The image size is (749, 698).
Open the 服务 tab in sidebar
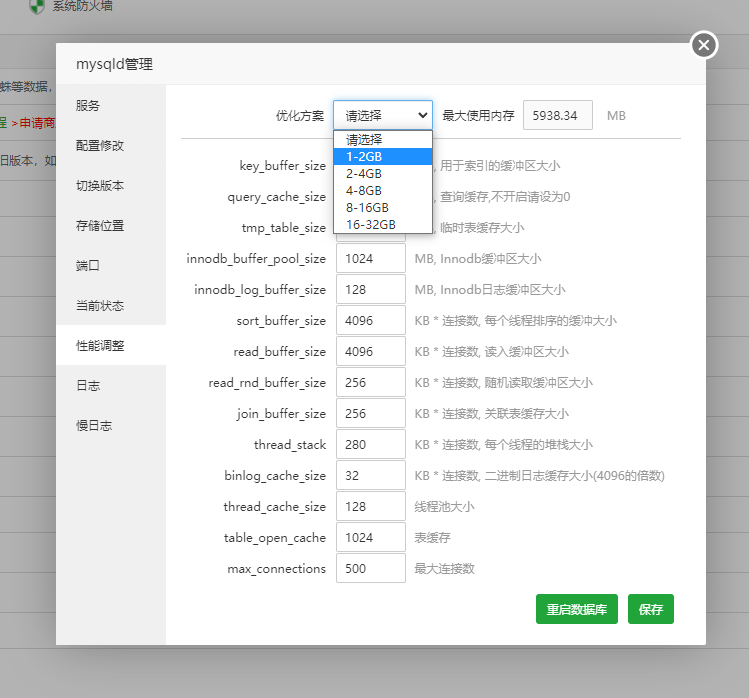(111, 106)
